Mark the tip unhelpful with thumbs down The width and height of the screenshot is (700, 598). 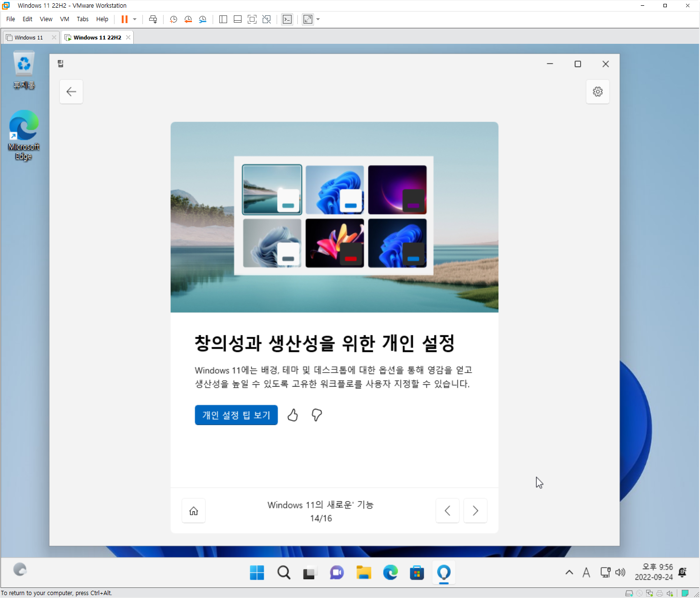point(317,415)
